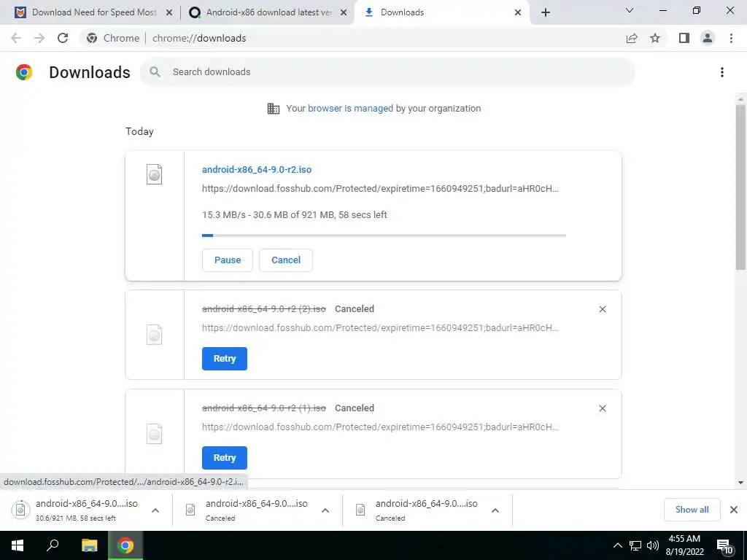Bookmark this tab with star icon
Screen dimensions: 747x560
pos(655,38)
